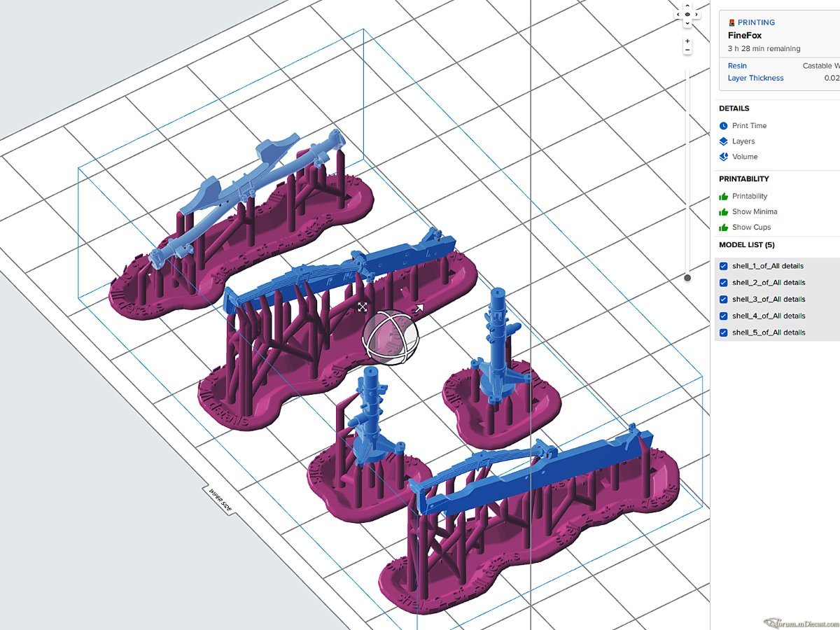The width and height of the screenshot is (840, 630).
Task: Rotate the view right with the right arrow
Action: [x=696, y=14]
